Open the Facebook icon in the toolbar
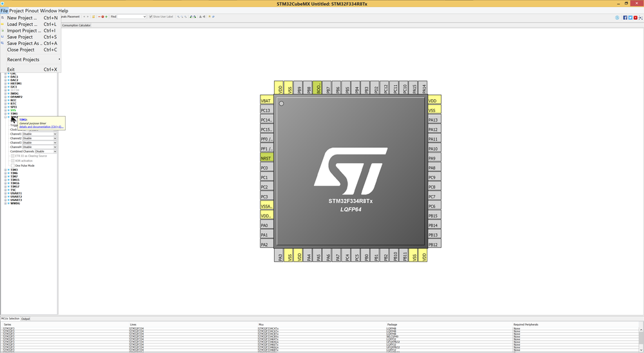This screenshot has height=353, width=644. [625, 17]
